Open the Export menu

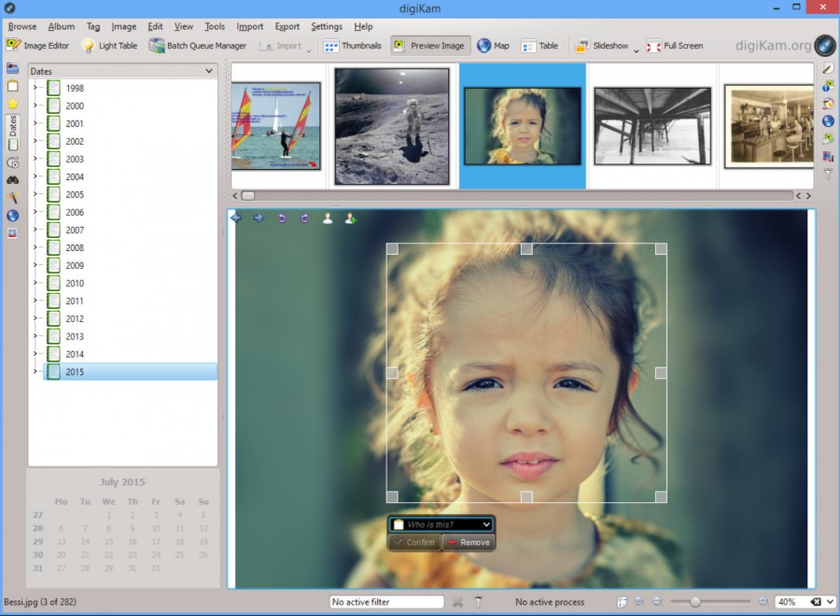click(287, 26)
